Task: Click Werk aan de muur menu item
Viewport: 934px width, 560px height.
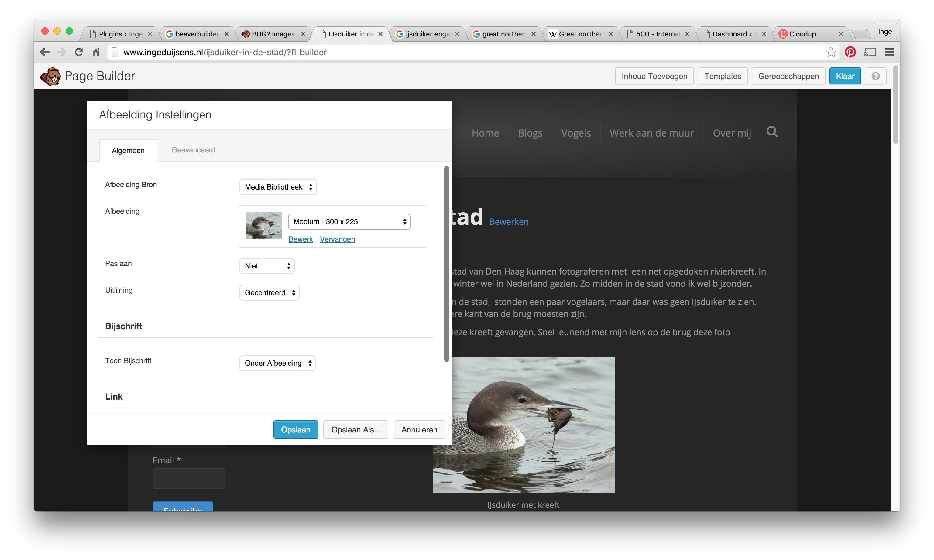Action: (x=652, y=133)
